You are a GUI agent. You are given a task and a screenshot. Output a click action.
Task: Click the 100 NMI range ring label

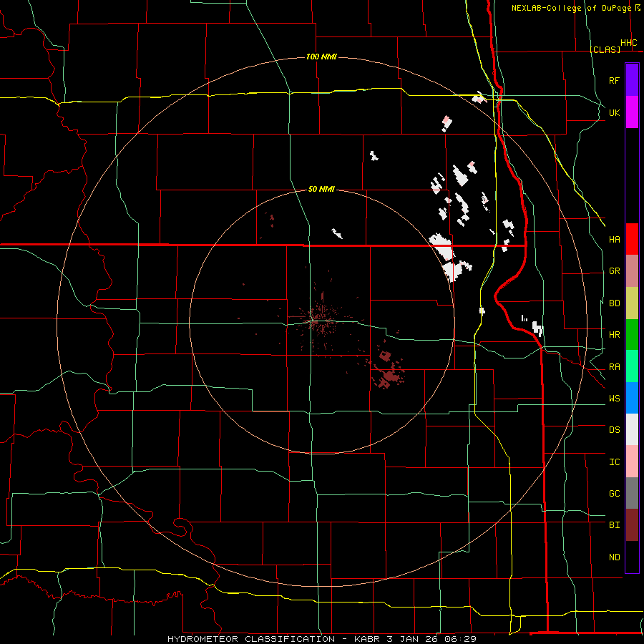pyautogui.click(x=321, y=57)
